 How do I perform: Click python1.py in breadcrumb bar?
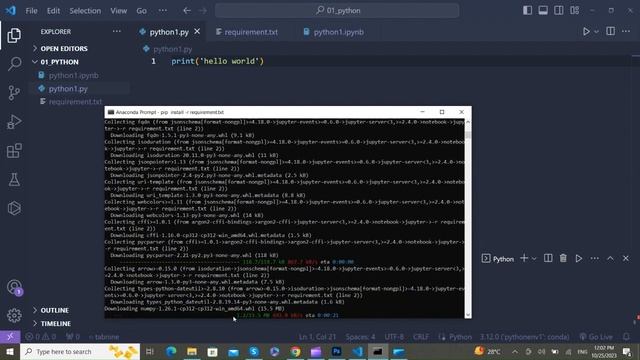[172, 49]
